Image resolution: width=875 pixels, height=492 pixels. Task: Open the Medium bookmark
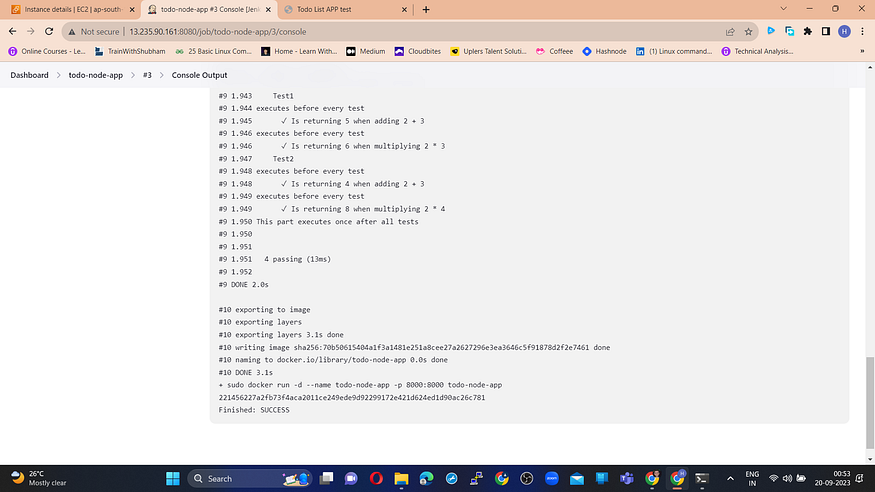pyautogui.click(x=366, y=51)
